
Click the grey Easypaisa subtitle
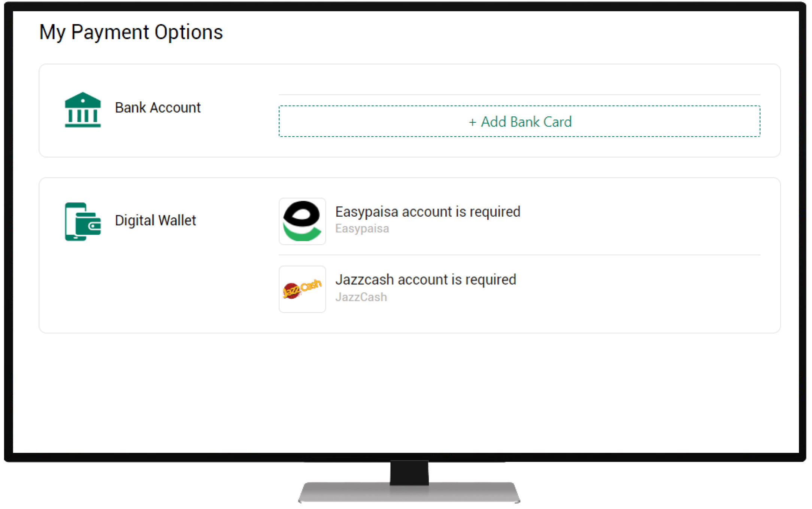(362, 229)
